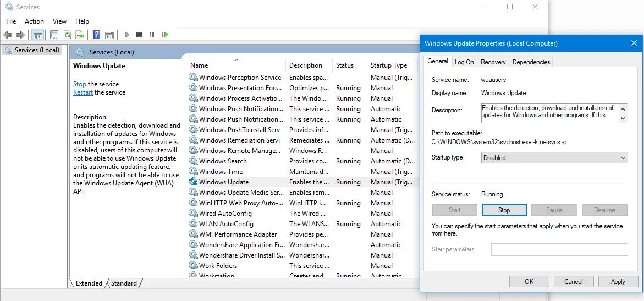Viewport: 644px width, 301px height.
Task: Click gear icon beside WinHTTP Web Proxy Auto
Action: click(194, 203)
